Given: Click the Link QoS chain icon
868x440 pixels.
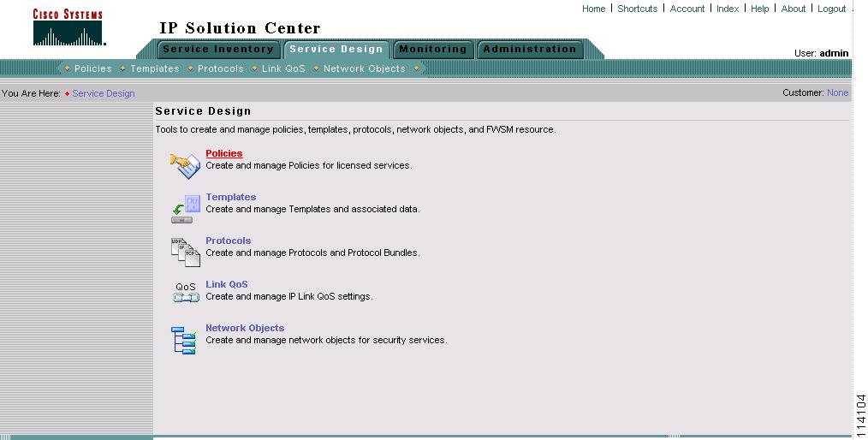Looking at the screenshot, I should click(186, 293).
